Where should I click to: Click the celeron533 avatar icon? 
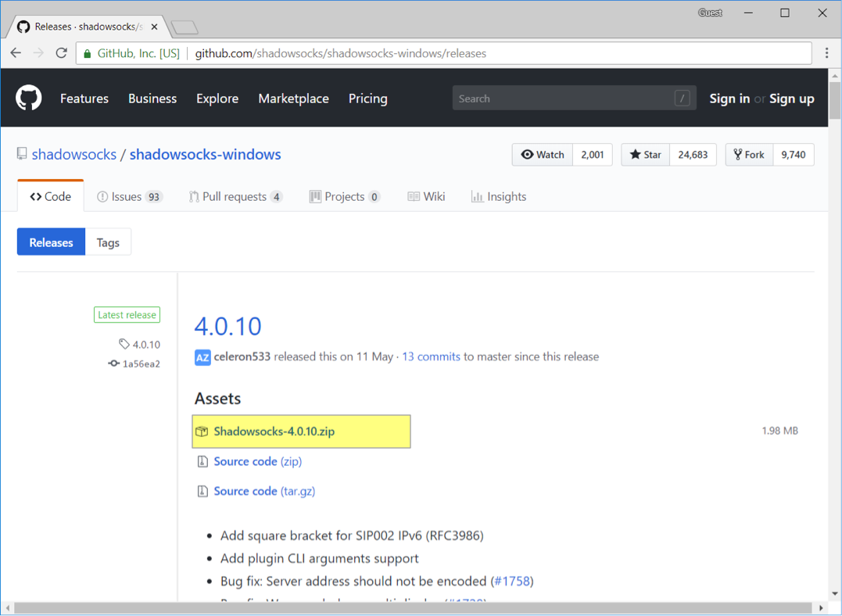[202, 357]
